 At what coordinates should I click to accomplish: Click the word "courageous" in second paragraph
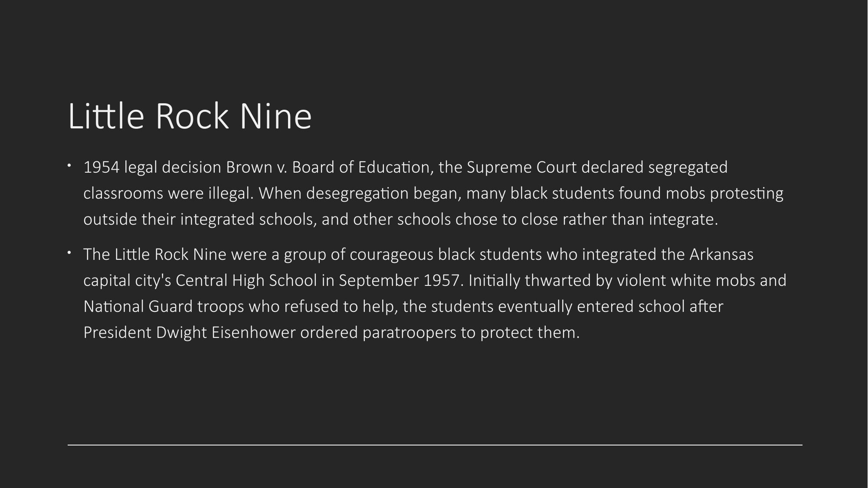click(391, 255)
